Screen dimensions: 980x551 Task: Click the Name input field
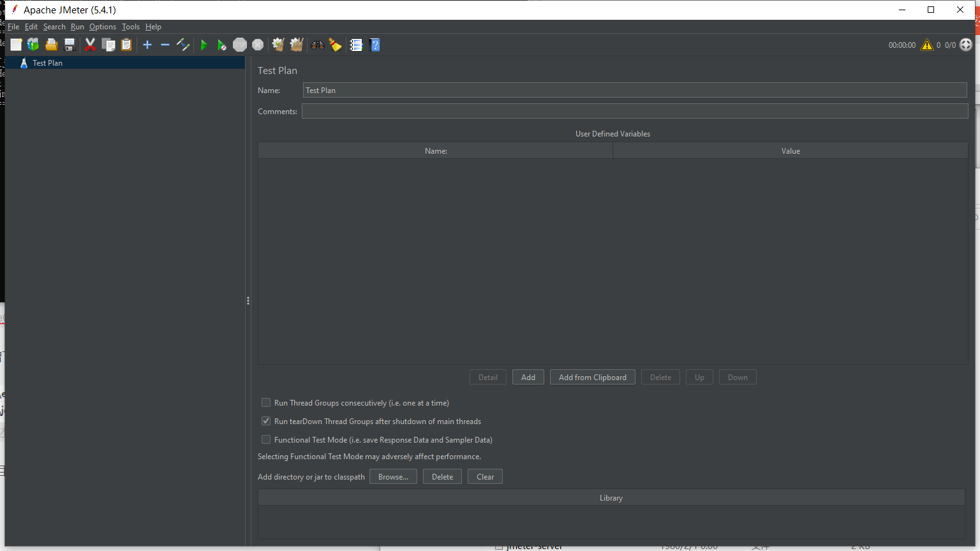pos(635,91)
